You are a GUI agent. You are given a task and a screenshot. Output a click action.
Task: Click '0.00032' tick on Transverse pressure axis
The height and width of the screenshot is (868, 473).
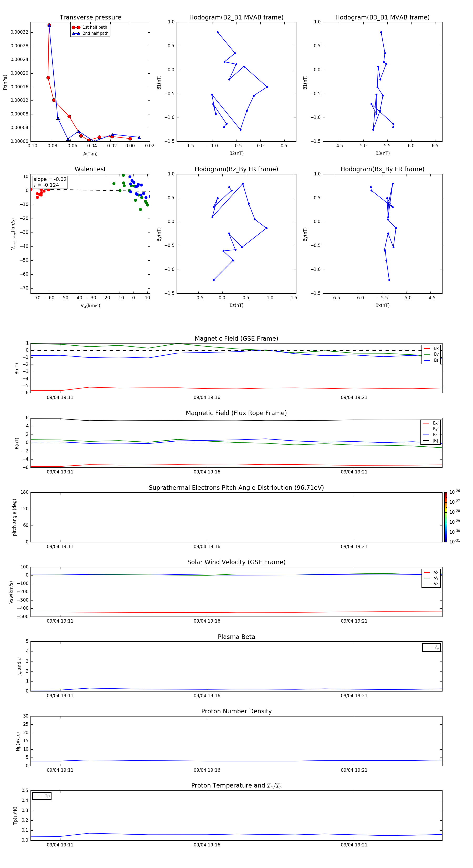[x=19, y=32]
